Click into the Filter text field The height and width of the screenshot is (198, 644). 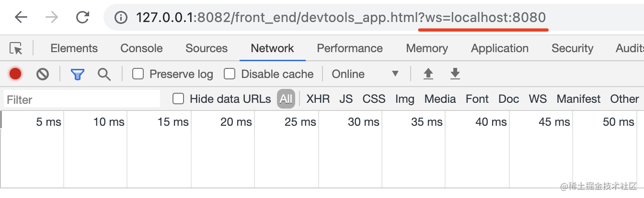[81, 99]
